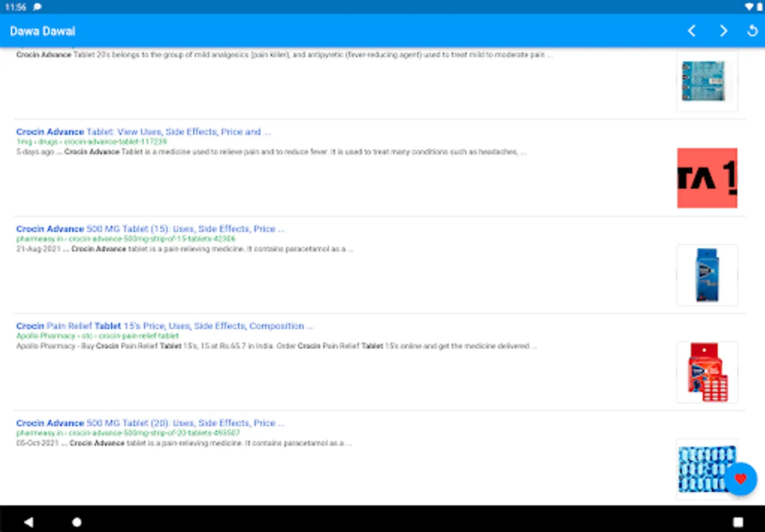Select snippet 'Apollo Pharmacy - Buy Crocin Pain Relief'

277,346
